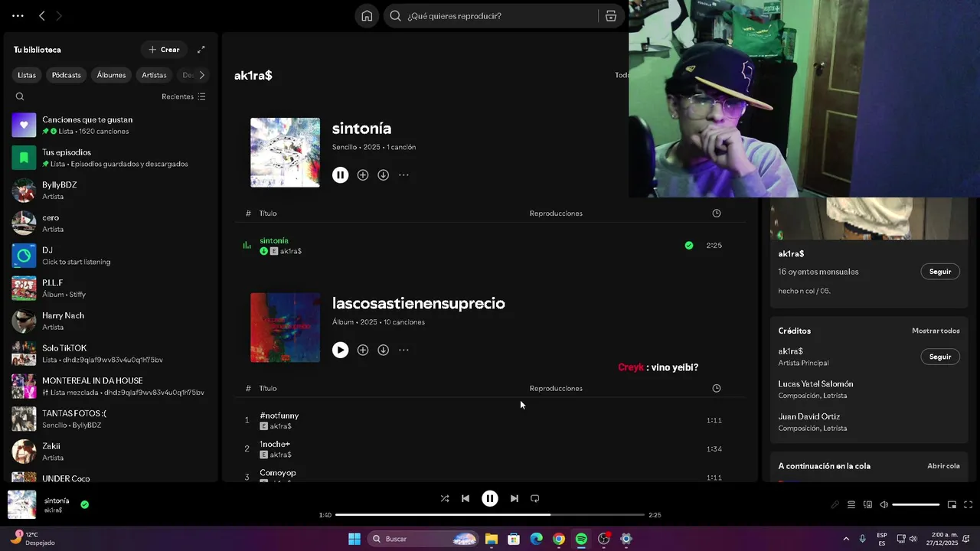Screen dimensions: 980x551
Task: Click the lascosastienensuprecio album cover
Action: pos(285,328)
